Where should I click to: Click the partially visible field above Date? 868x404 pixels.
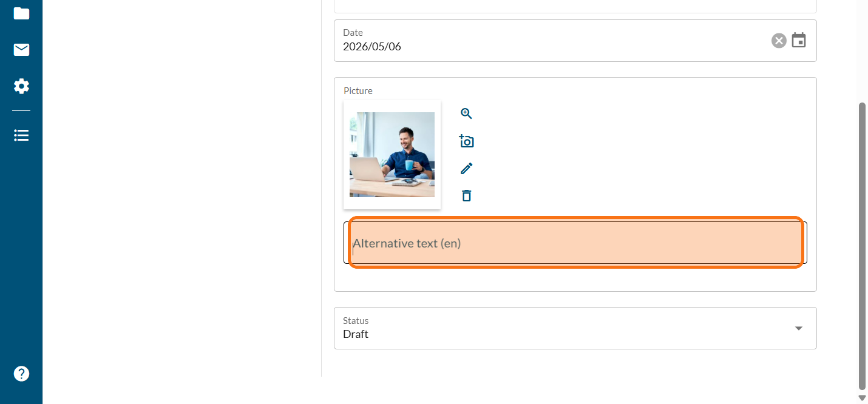click(x=575, y=6)
